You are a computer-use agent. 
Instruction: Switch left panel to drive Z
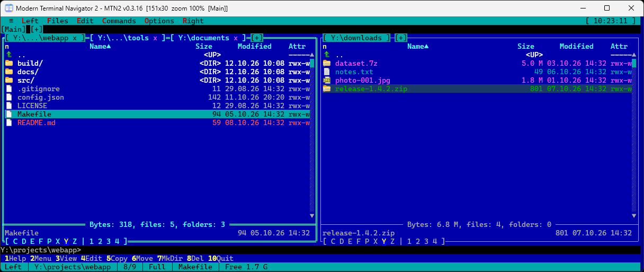(x=75, y=241)
